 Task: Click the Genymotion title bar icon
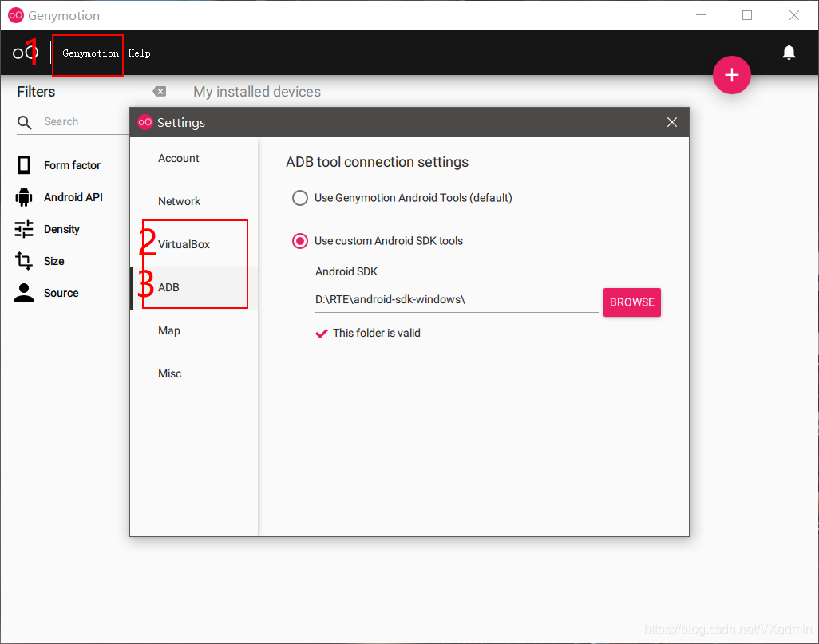16,15
